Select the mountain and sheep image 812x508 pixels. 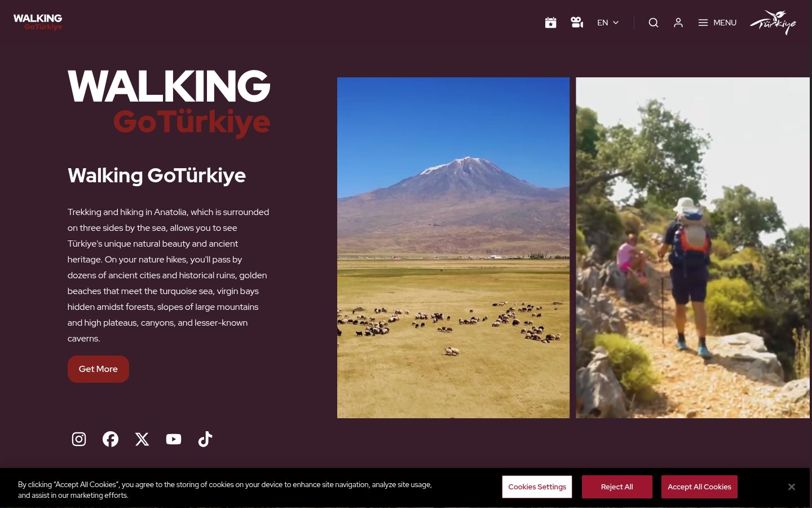point(453,248)
